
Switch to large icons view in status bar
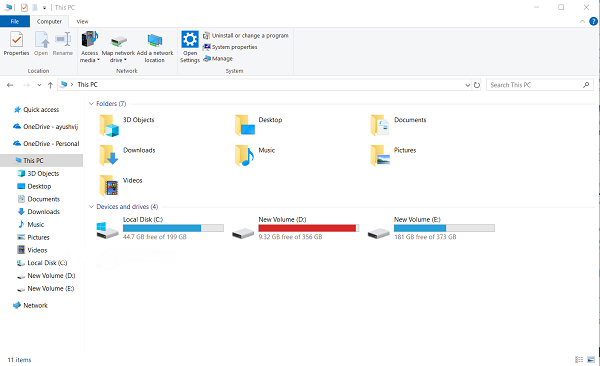click(591, 359)
